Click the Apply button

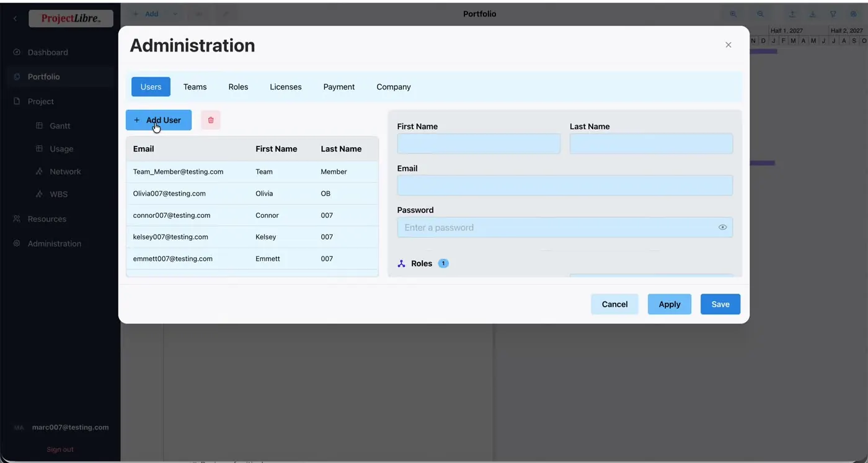click(670, 304)
